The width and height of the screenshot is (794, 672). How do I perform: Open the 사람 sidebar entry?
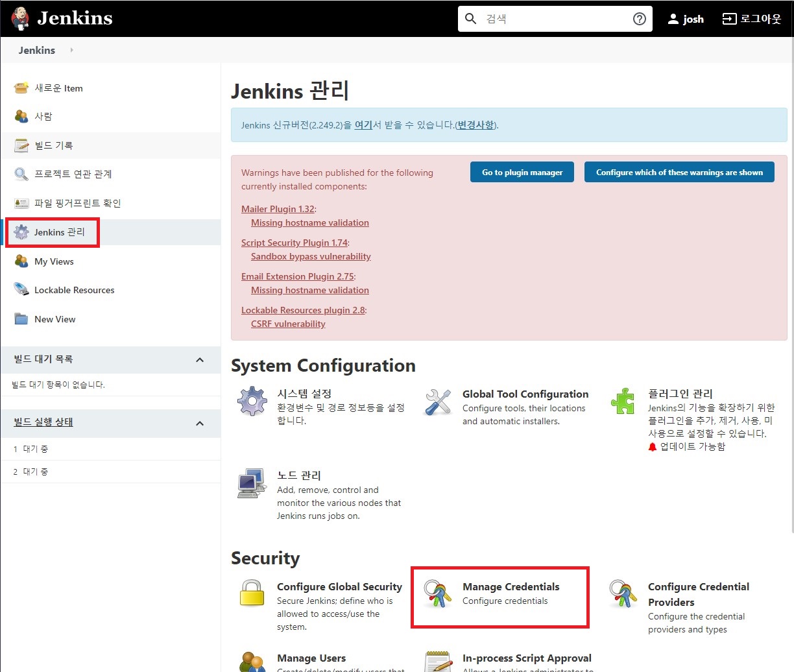point(43,117)
